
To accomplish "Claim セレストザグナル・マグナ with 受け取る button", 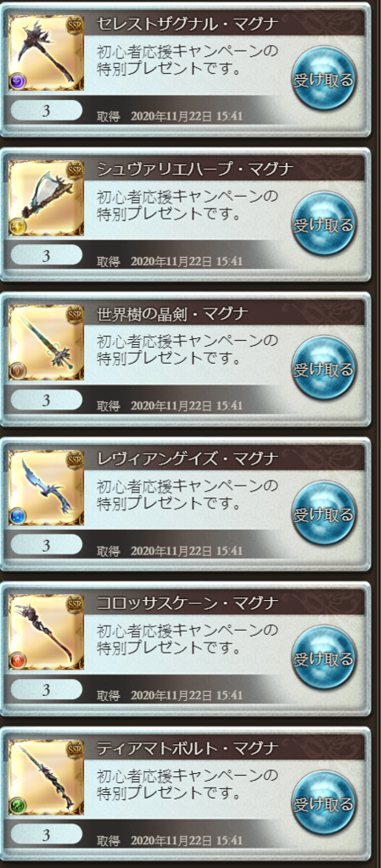I will click(x=323, y=79).
